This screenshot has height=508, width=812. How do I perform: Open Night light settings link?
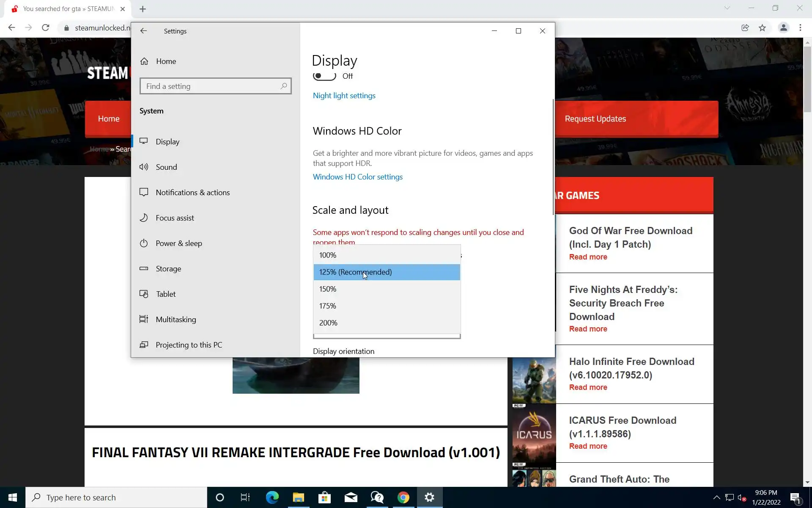tap(344, 96)
